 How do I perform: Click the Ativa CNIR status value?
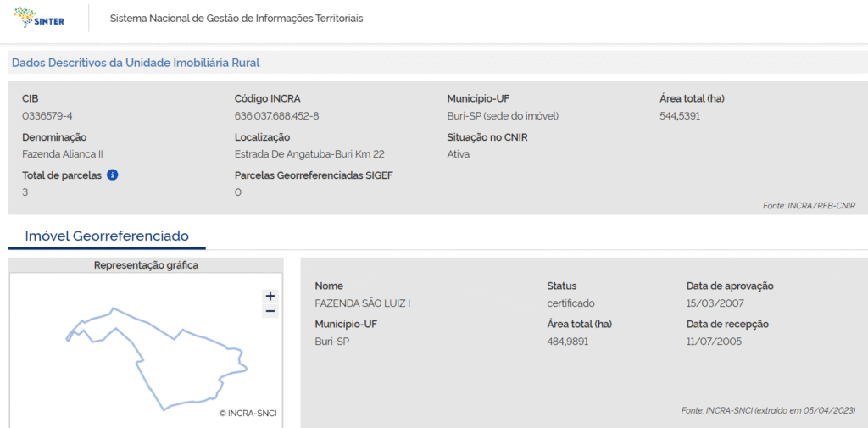[458, 154]
